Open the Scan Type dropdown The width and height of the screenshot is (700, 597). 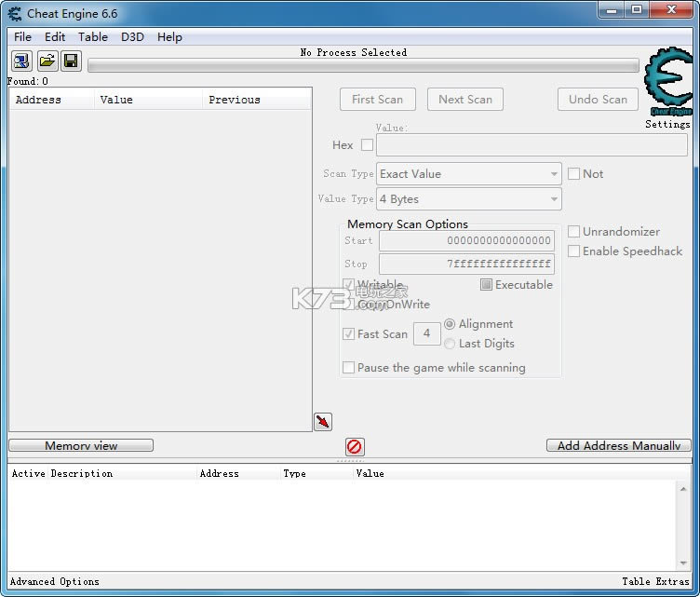469,173
